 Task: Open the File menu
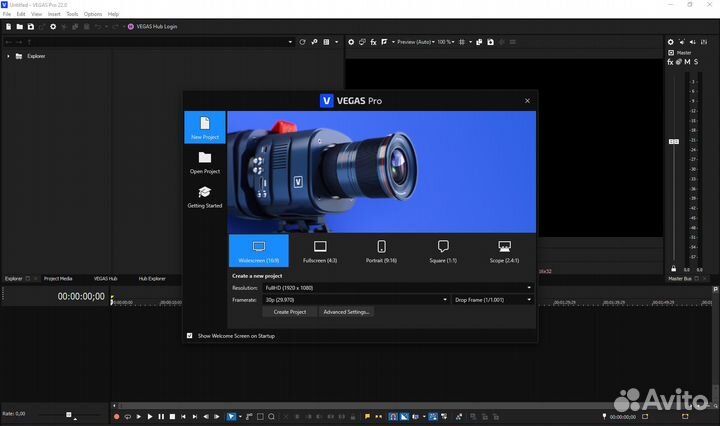(x=7, y=14)
